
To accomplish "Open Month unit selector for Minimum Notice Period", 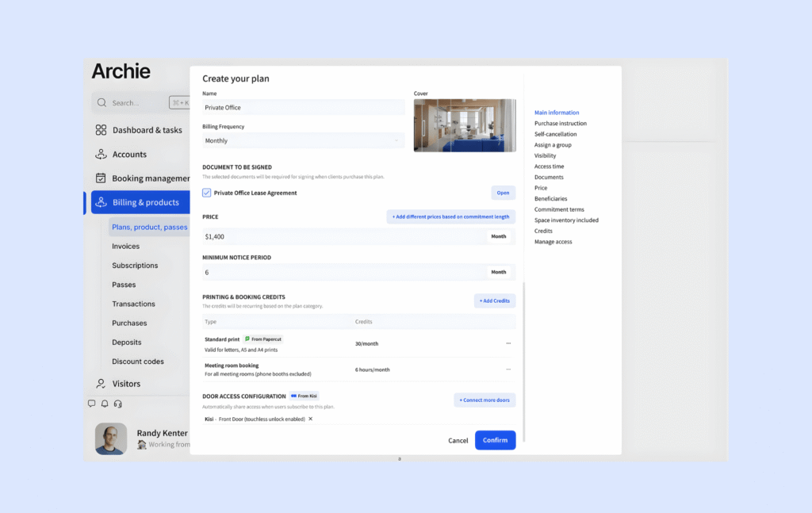I will pyautogui.click(x=498, y=272).
